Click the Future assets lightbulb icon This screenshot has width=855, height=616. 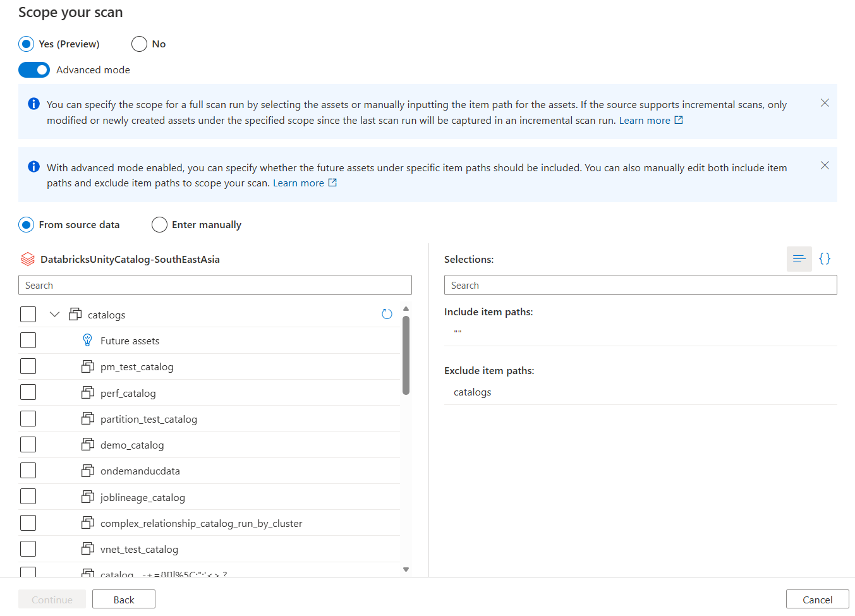tap(88, 341)
